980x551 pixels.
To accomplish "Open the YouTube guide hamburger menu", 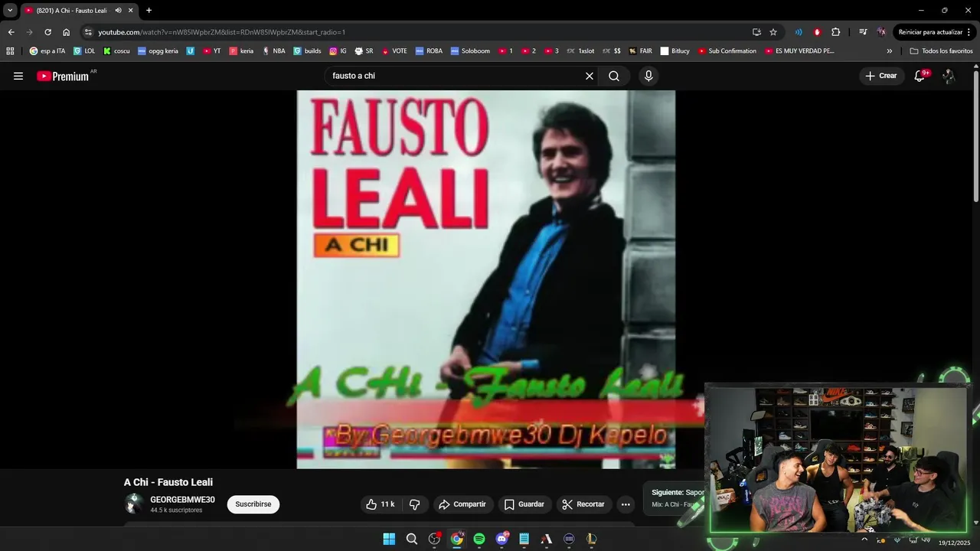I will coord(18,76).
